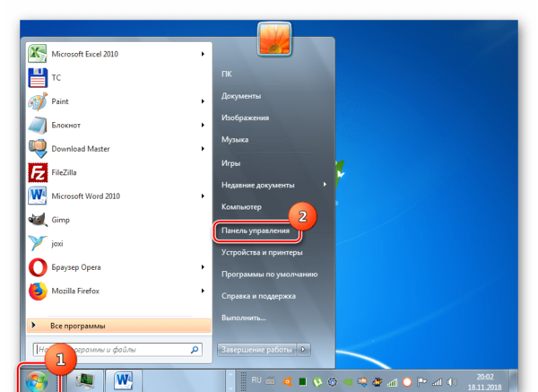Start the Gimp image editor

tap(38, 220)
